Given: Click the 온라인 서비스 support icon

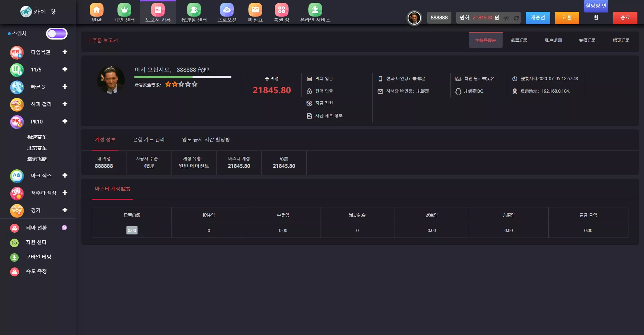Looking at the screenshot, I should coord(315,10).
